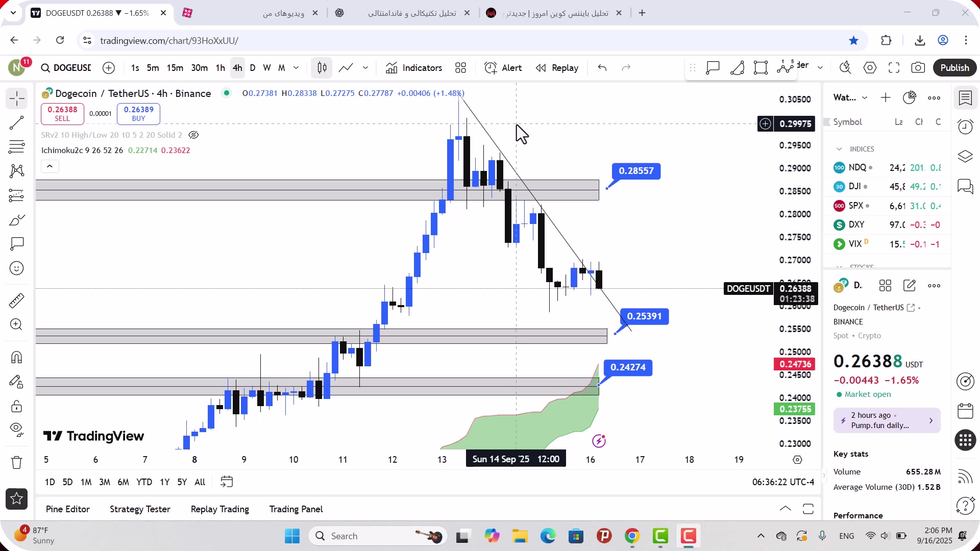Select the All date range
Image resolution: width=980 pixels, height=551 pixels.
pyautogui.click(x=200, y=482)
